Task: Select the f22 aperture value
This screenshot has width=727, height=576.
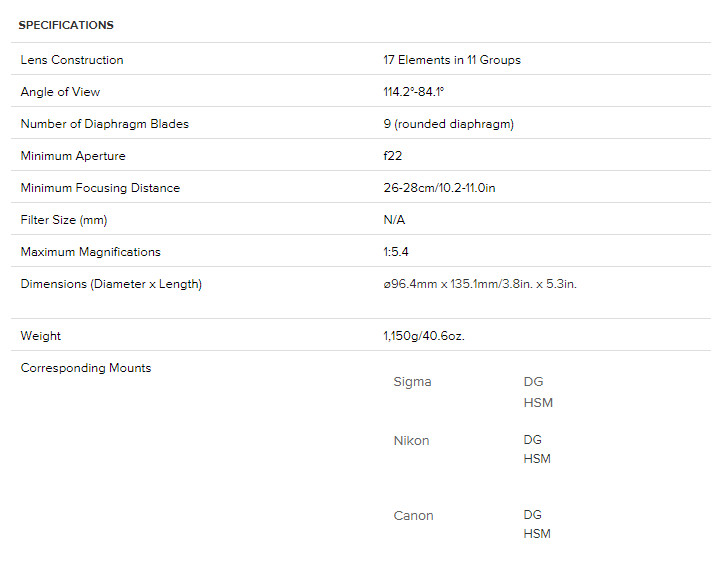Action: coord(394,156)
